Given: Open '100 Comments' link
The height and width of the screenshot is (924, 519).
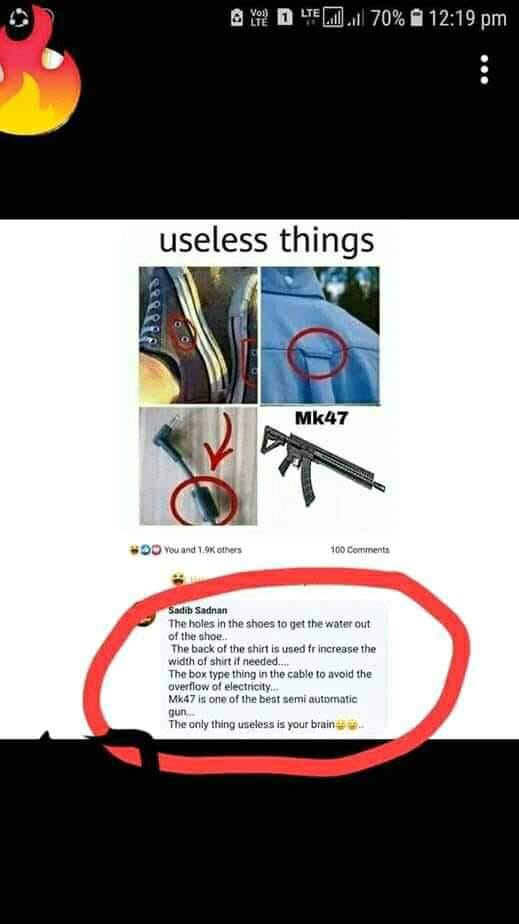Looking at the screenshot, I should coord(360,550).
